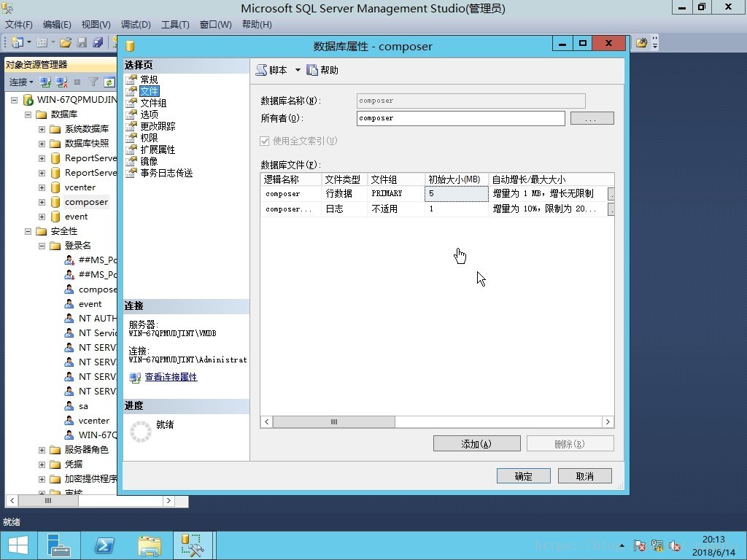Click the 帮助 help icon in dialog
The height and width of the screenshot is (560, 747).
point(312,70)
